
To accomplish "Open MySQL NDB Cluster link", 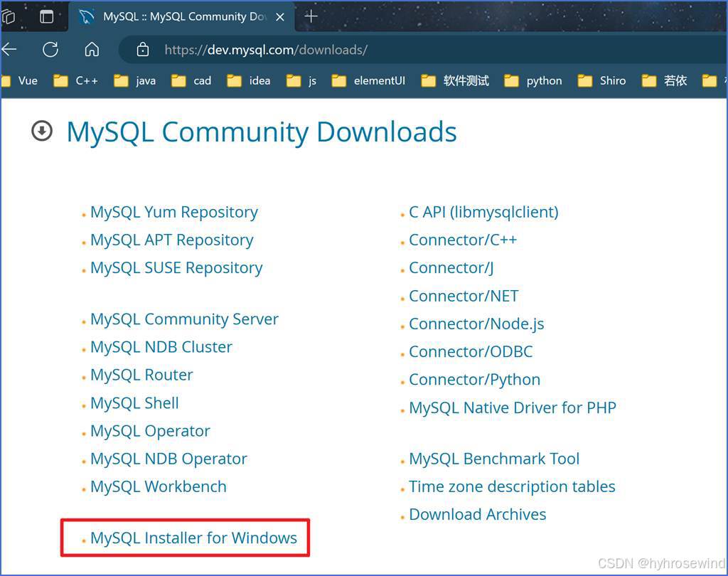I will 161,347.
